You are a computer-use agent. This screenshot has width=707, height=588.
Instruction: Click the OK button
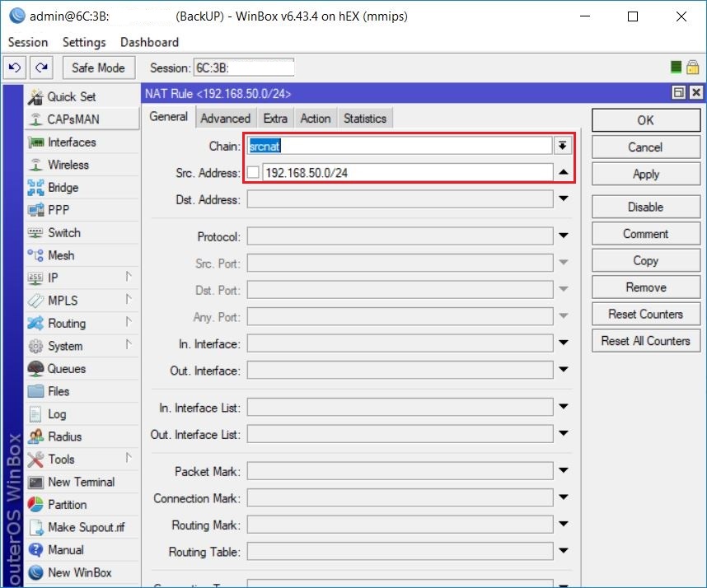[x=646, y=120]
